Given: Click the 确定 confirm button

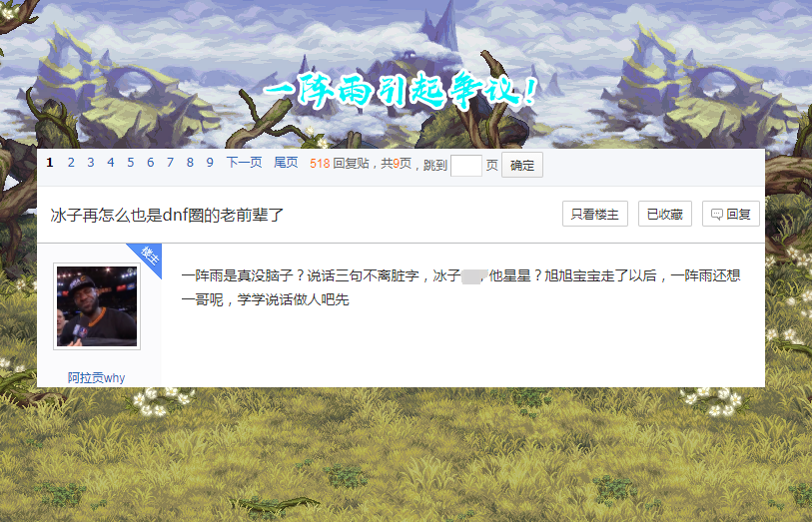Looking at the screenshot, I should (522, 165).
